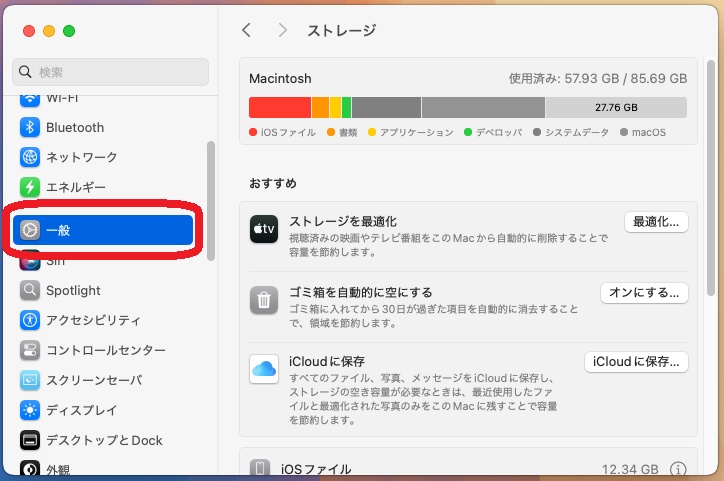Click the trash can icon
Image resolution: width=724 pixels, height=481 pixels.
coord(264,300)
